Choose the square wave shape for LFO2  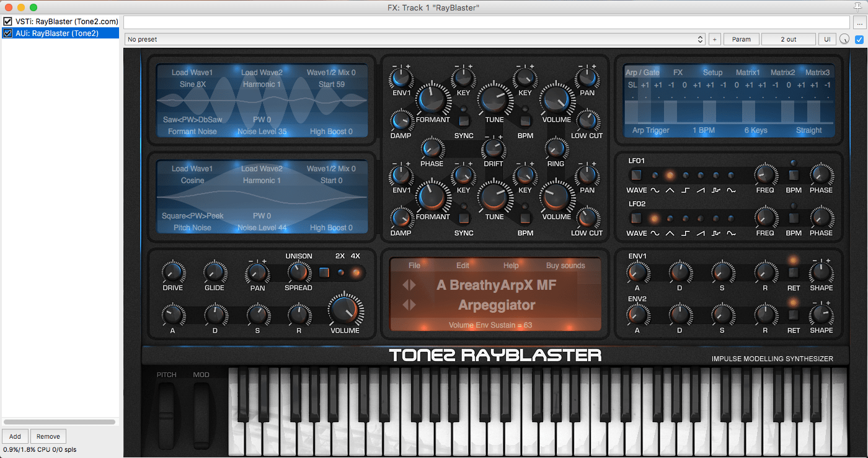click(x=686, y=218)
